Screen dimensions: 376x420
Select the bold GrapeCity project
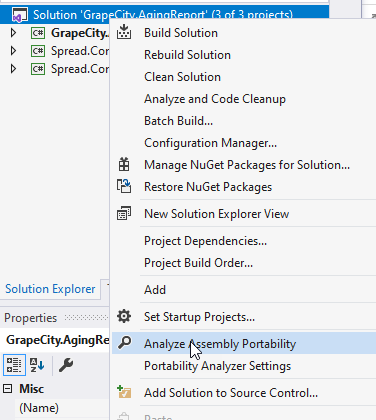80,33
